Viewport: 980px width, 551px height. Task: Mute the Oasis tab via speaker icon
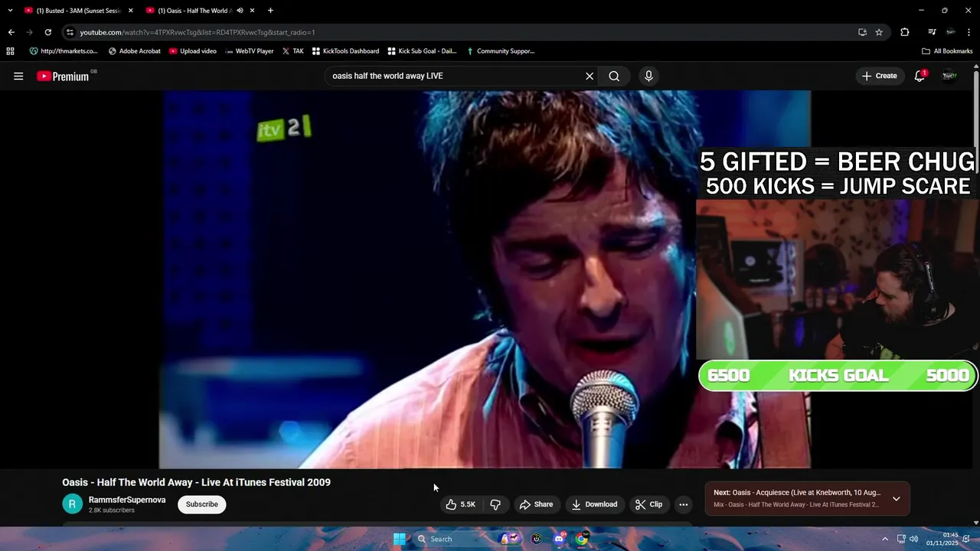tap(240, 11)
